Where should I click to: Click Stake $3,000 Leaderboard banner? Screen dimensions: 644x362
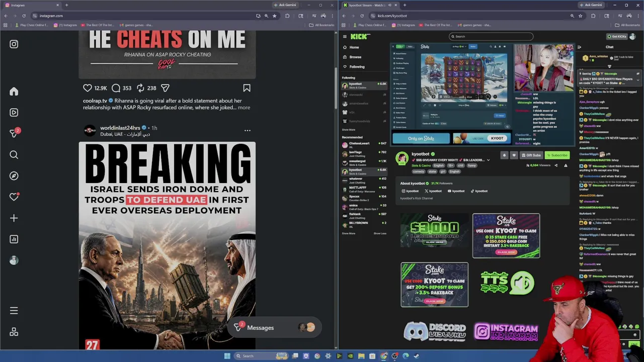(434, 230)
